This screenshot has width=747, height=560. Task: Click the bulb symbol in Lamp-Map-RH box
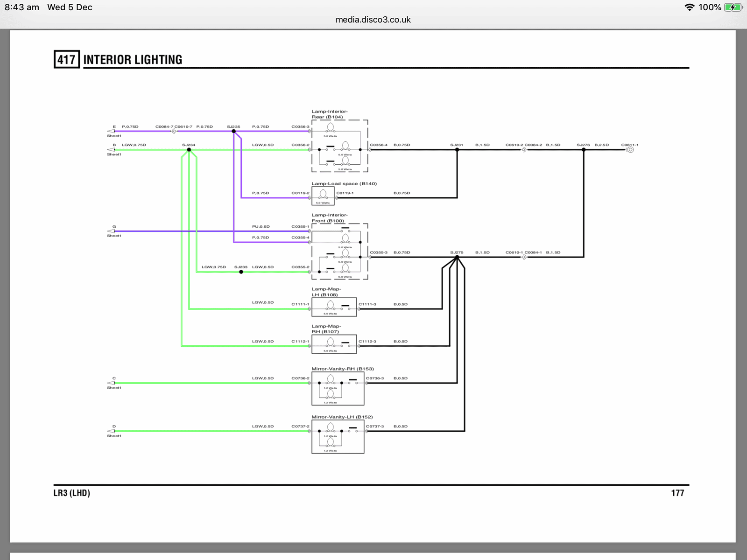pyautogui.click(x=330, y=342)
